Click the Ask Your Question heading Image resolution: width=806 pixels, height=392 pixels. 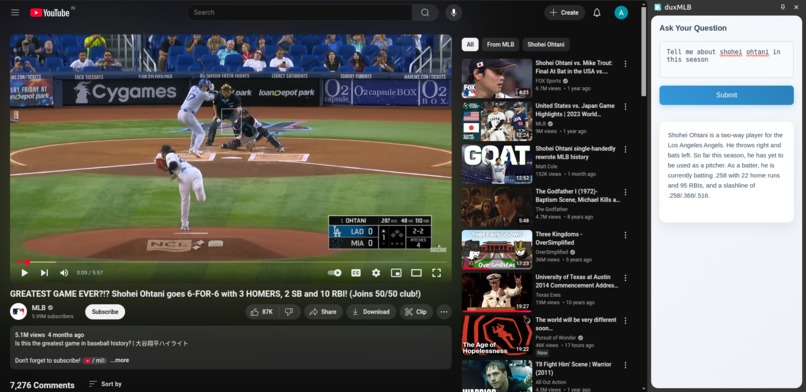693,28
